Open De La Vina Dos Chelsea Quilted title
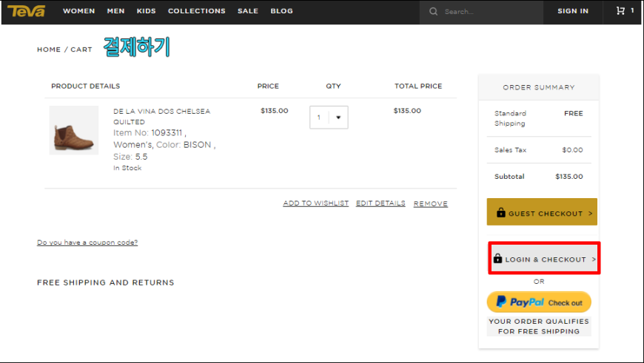The height and width of the screenshot is (363, 644). (162, 117)
